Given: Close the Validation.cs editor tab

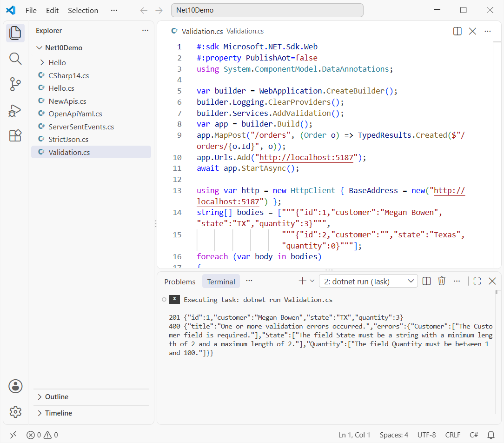Looking at the screenshot, I should point(472,31).
